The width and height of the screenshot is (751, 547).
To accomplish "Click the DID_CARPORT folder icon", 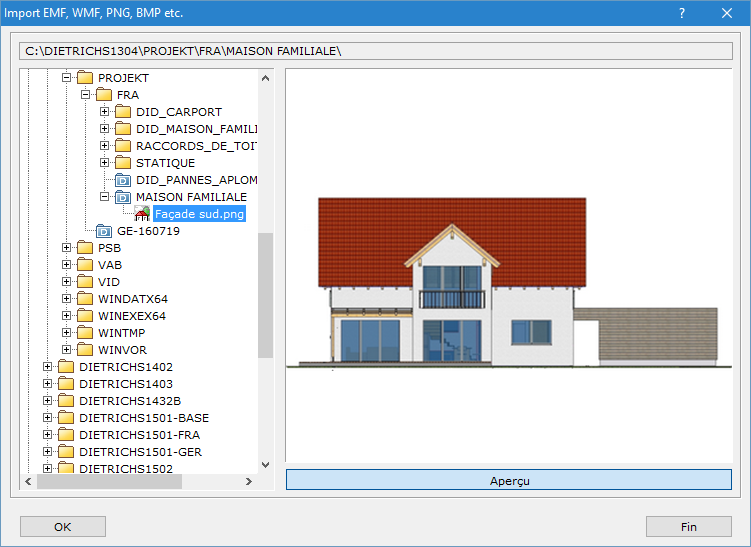I will tap(123, 112).
